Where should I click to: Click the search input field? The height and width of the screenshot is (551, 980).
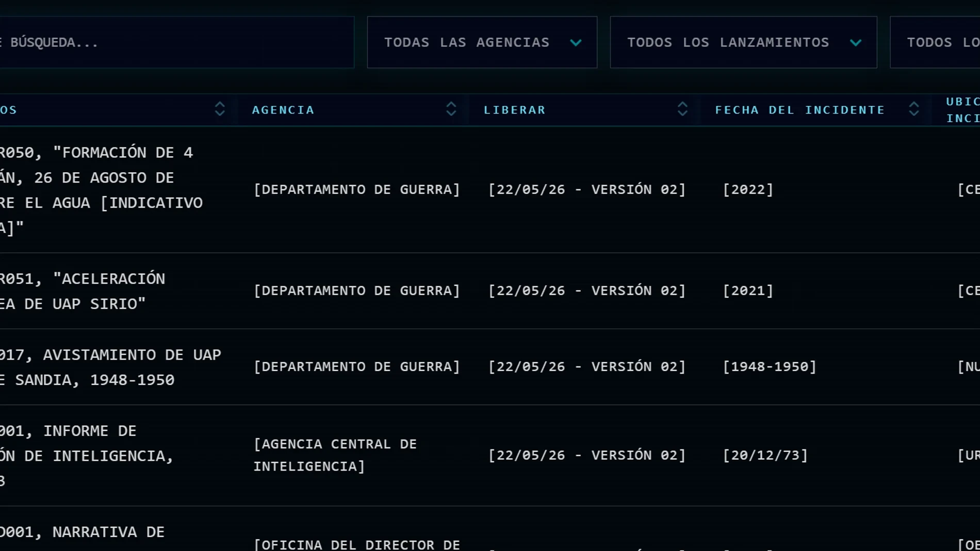[x=176, y=42]
